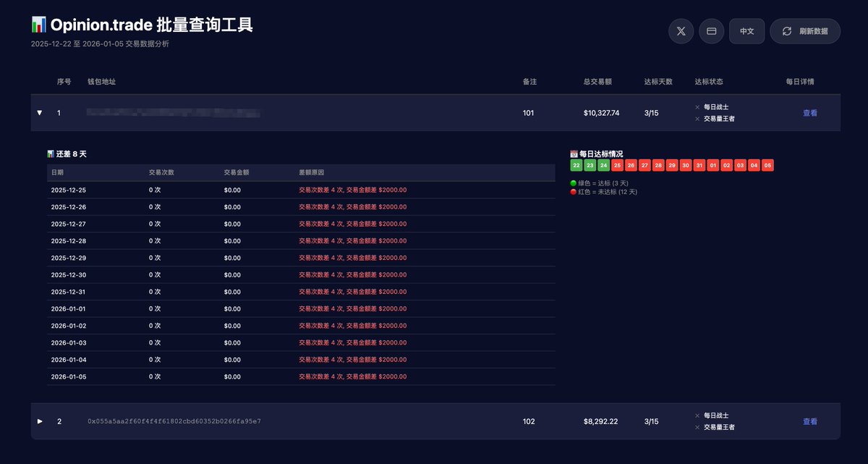868x464 pixels.
Task: Click total amount $8,292.22
Action: [x=600, y=421]
